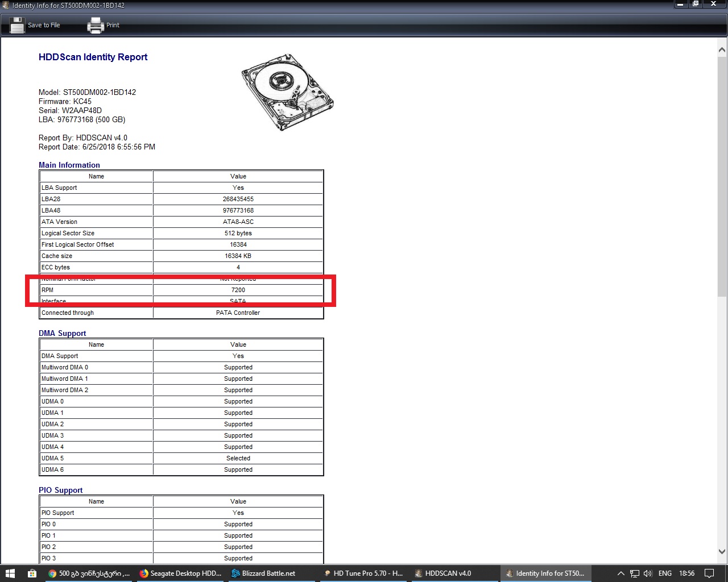Image resolution: width=728 pixels, height=582 pixels.
Task: Click the LBA Support row name
Action: pos(59,188)
